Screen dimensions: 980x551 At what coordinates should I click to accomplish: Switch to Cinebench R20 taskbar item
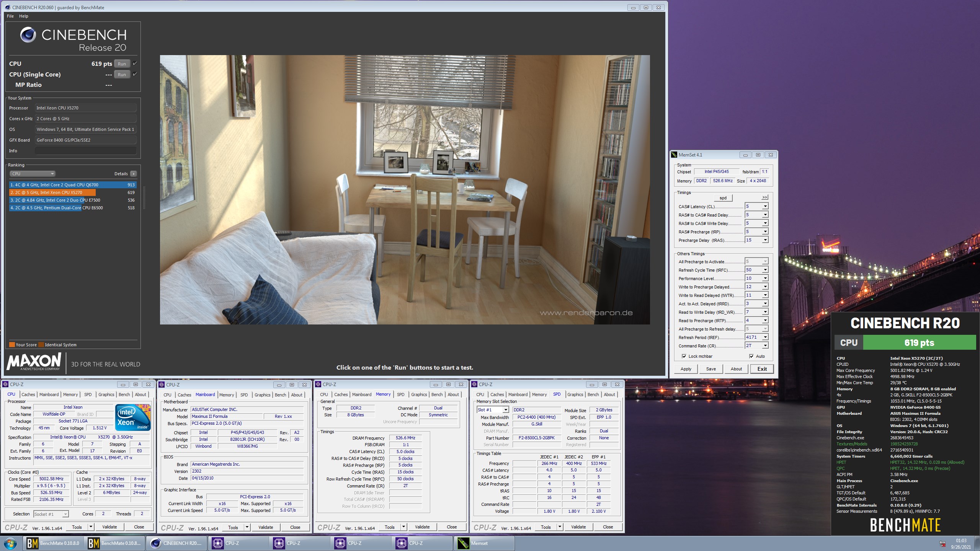[177, 543]
